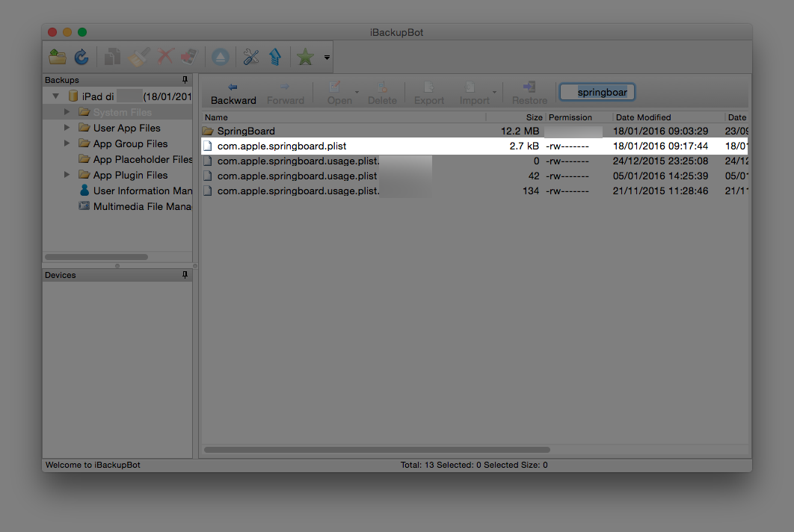Image resolution: width=794 pixels, height=532 pixels.
Task: Open the dropdown arrow beside Open
Action: point(357,93)
